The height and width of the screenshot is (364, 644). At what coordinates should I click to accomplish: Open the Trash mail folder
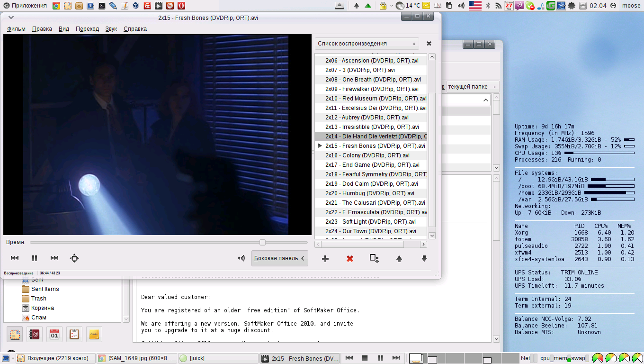pyautogui.click(x=39, y=299)
